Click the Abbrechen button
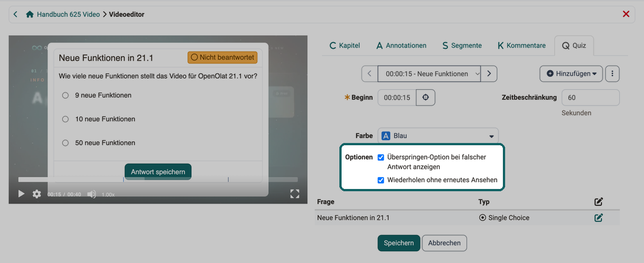 444,243
